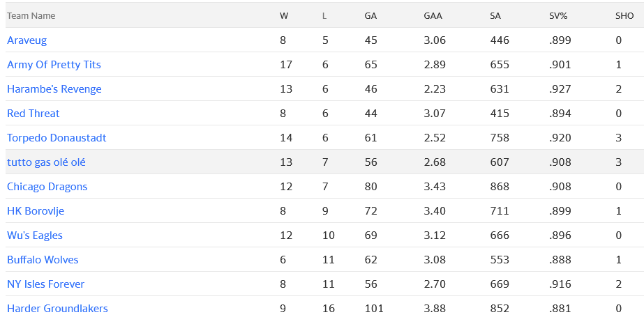The image size is (644, 324).
Task: Sort by the Team Name column header
Action: pos(31,15)
